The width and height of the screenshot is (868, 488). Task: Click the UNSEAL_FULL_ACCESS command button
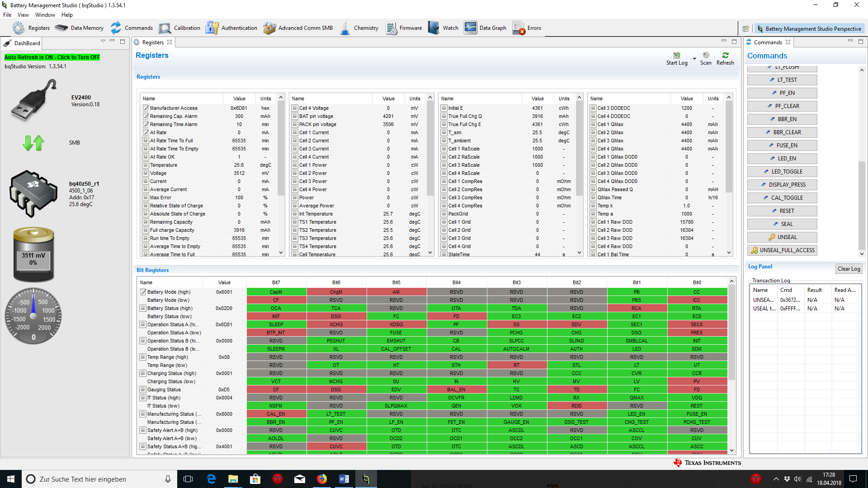pyautogui.click(x=782, y=250)
